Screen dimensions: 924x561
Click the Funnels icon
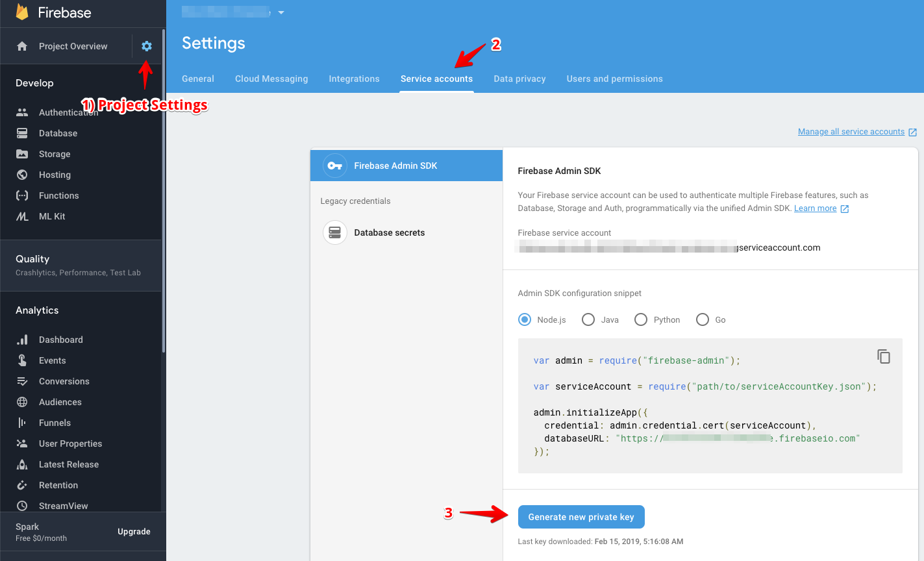pyautogui.click(x=22, y=423)
